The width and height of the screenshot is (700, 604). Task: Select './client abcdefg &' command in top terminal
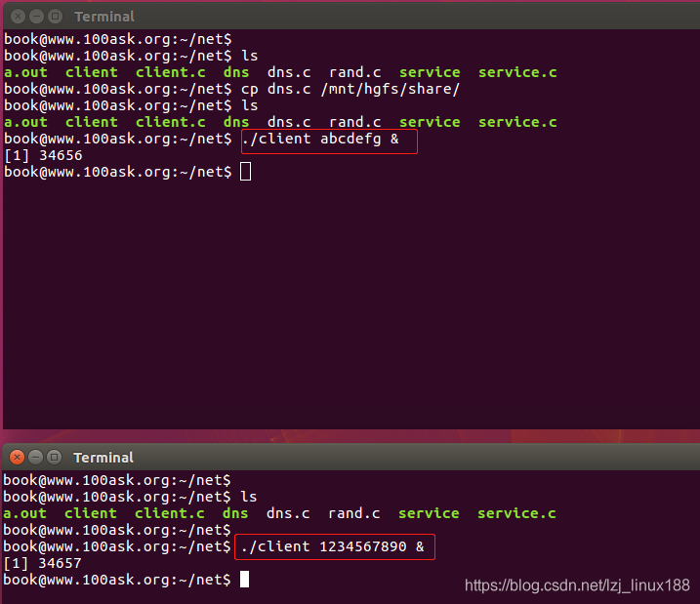[x=320, y=140]
